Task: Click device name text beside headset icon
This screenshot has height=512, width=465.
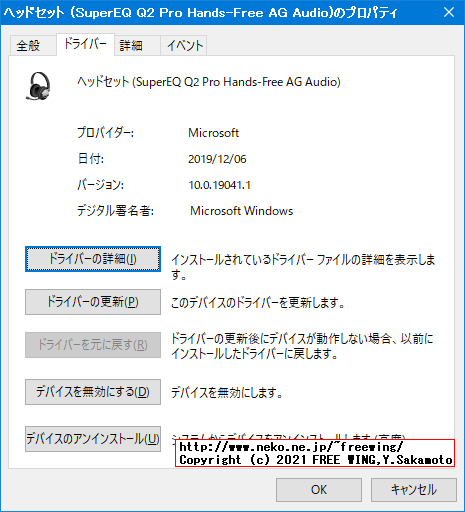Action: click(x=209, y=82)
